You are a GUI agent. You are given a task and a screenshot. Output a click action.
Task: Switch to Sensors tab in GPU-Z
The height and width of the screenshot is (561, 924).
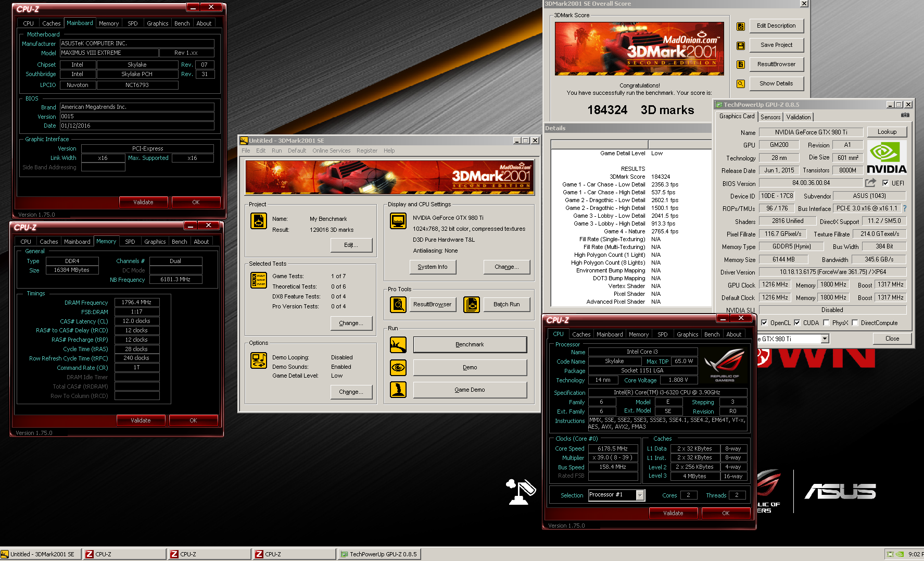[770, 117]
